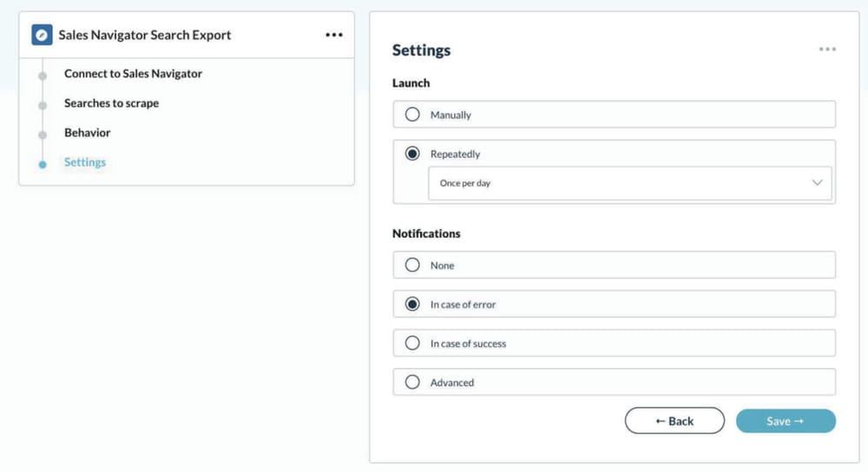Click the Settings heading
This screenshot has height=472, width=868.
pos(421,50)
